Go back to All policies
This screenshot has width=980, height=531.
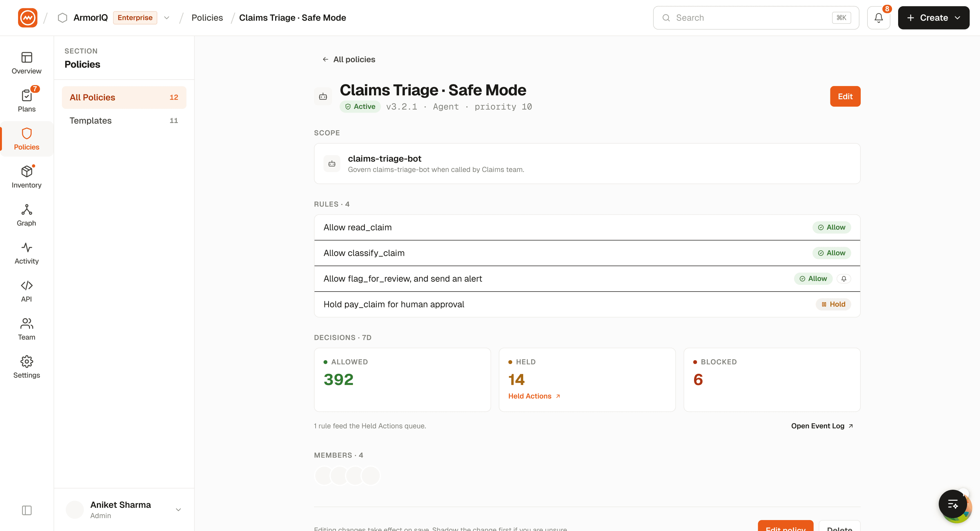point(348,59)
